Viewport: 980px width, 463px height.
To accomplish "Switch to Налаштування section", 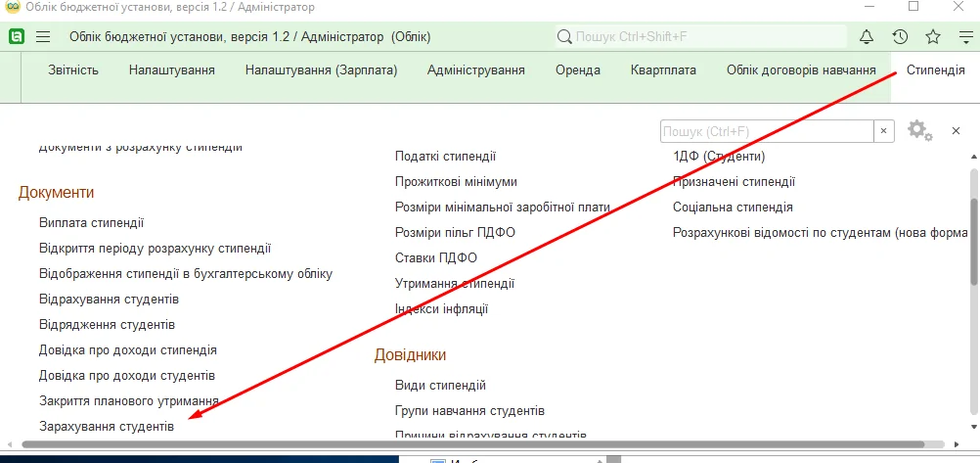I will 172,70.
